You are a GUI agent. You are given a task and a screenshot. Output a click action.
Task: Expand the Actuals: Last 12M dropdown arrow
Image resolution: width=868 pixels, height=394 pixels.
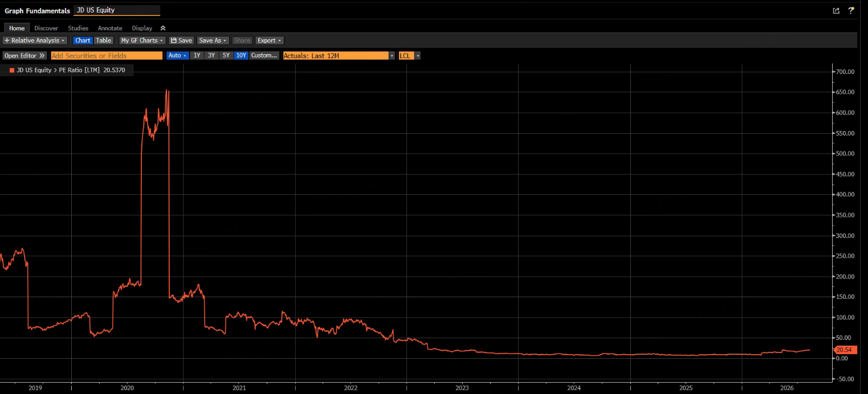(392, 55)
